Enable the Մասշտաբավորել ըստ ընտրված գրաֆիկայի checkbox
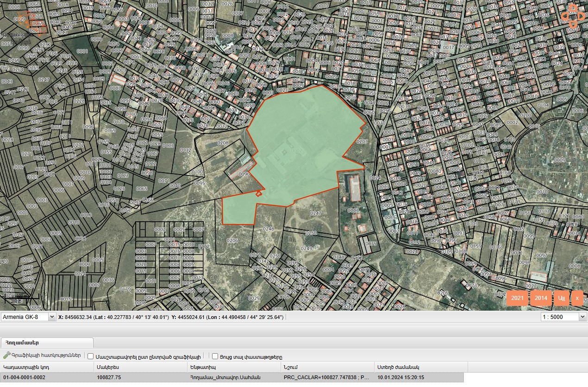The height and width of the screenshot is (387, 588). pos(91,356)
